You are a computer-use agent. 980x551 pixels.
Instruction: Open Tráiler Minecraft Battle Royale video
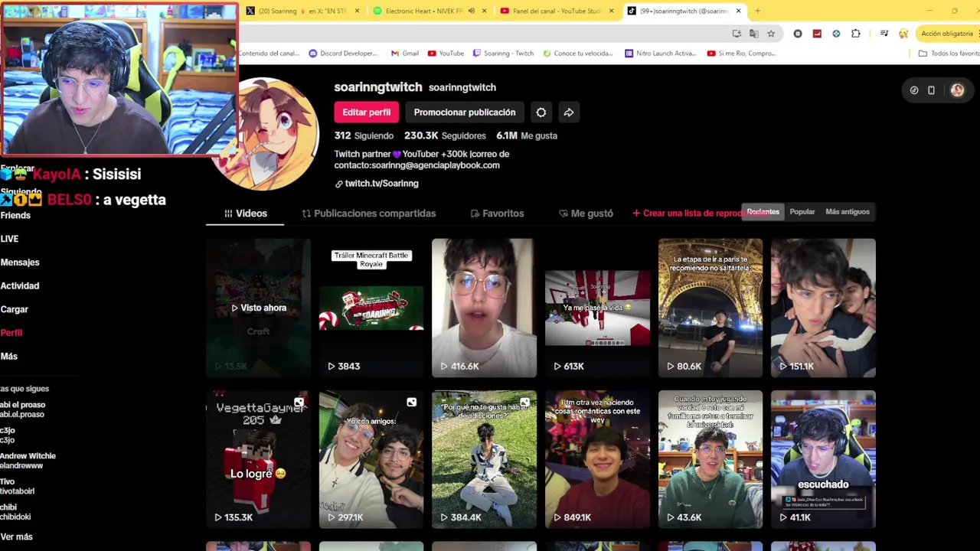tap(371, 308)
